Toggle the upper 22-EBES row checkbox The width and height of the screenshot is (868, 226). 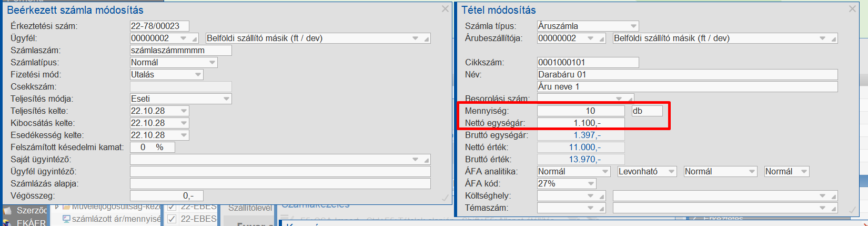[x=171, y=207]
